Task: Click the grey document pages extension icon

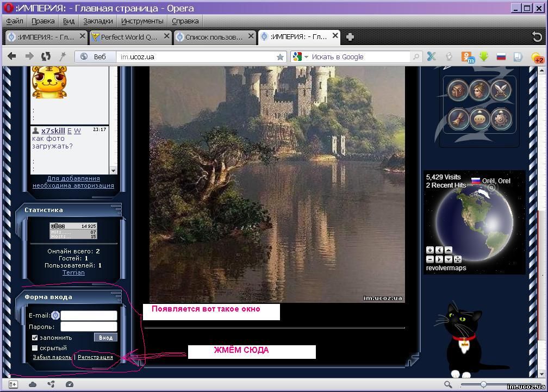Action: (x=518, y=57)
